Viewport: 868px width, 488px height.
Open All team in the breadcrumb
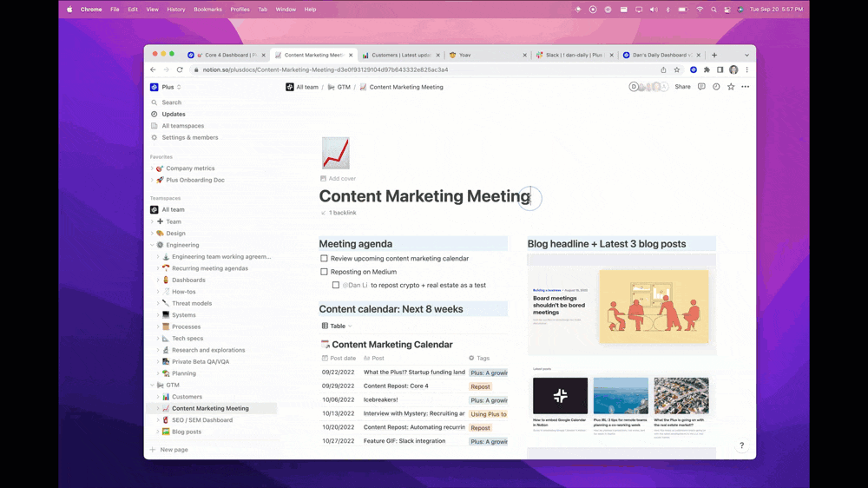coord(302,87)
